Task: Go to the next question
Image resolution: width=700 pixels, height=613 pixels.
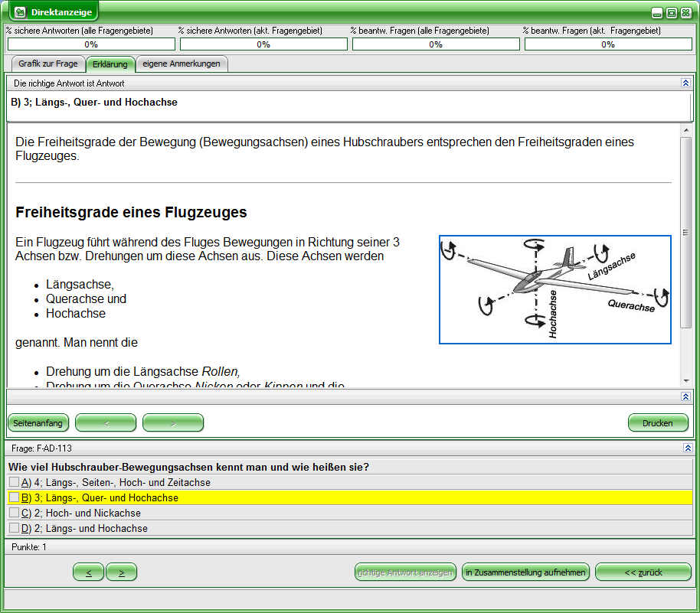Action: click(122, 572)
